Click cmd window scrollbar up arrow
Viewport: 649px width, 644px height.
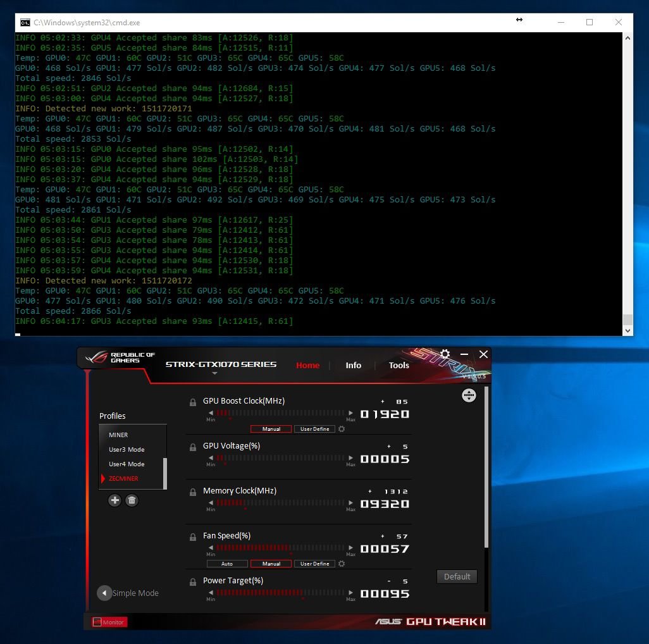[628, 38]
